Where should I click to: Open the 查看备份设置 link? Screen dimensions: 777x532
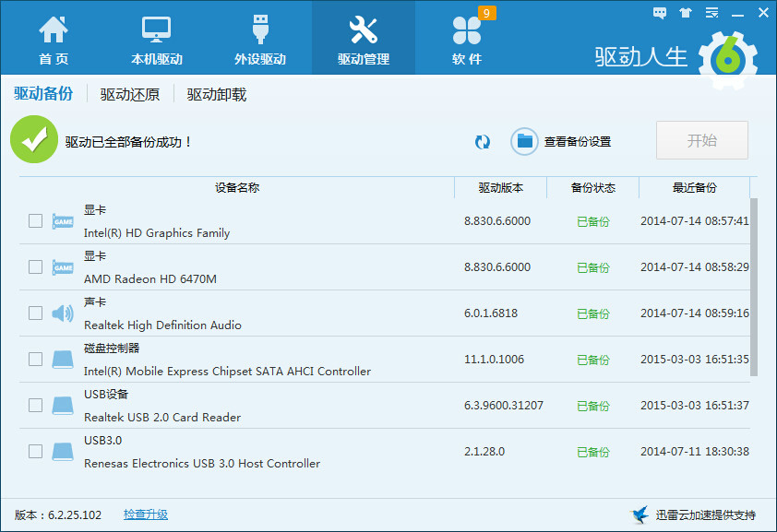pyautogui.click(x=578, y=142)
